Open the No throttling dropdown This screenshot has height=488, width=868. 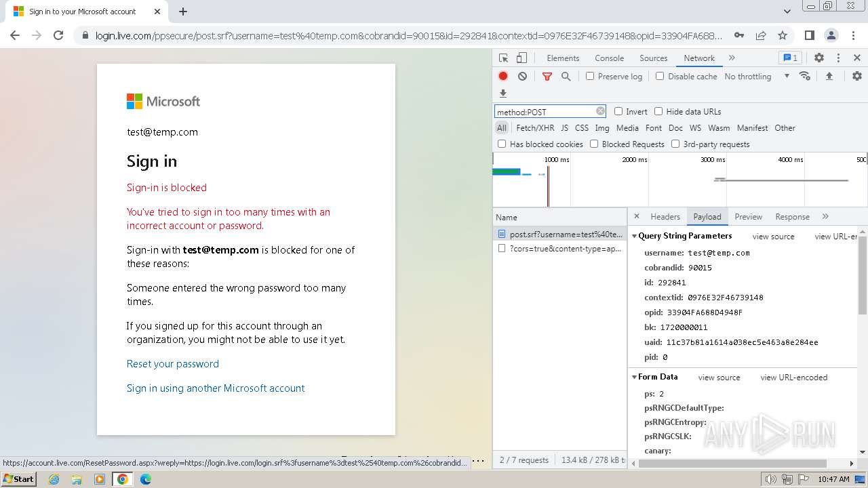point(757,77)
